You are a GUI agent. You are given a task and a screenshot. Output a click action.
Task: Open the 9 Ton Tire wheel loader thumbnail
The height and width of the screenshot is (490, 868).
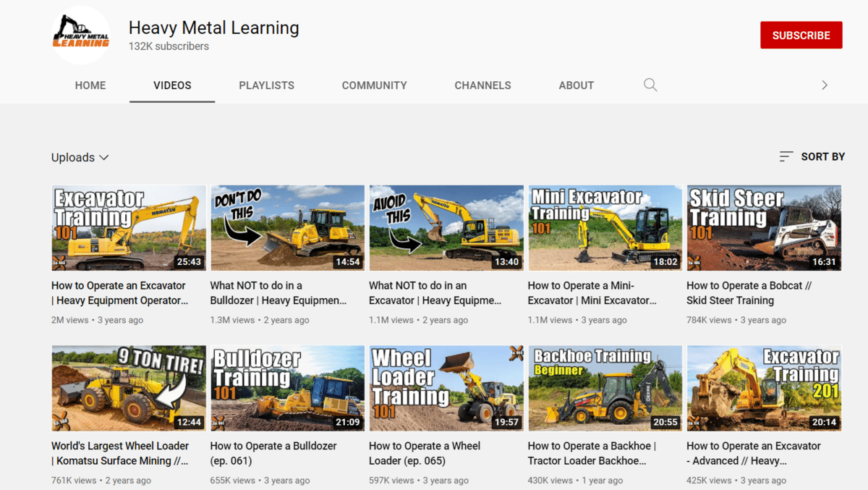click(129, 389)
